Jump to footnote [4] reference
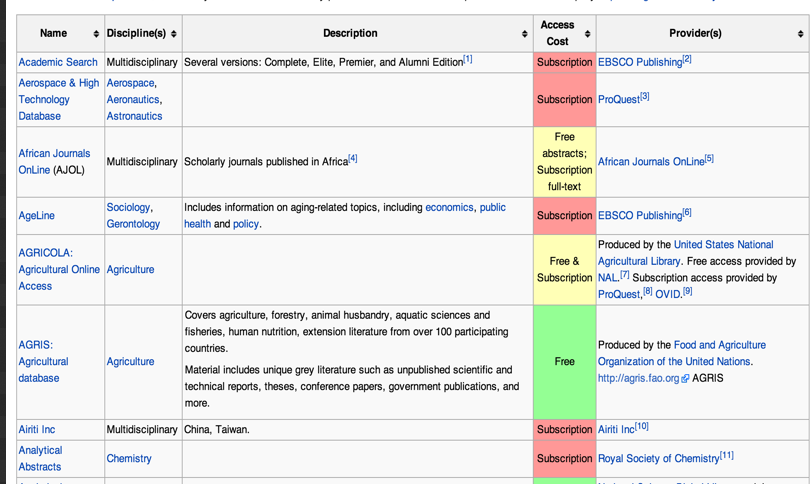810x484 pixels. pyautogui.click(x=353, y=158)
